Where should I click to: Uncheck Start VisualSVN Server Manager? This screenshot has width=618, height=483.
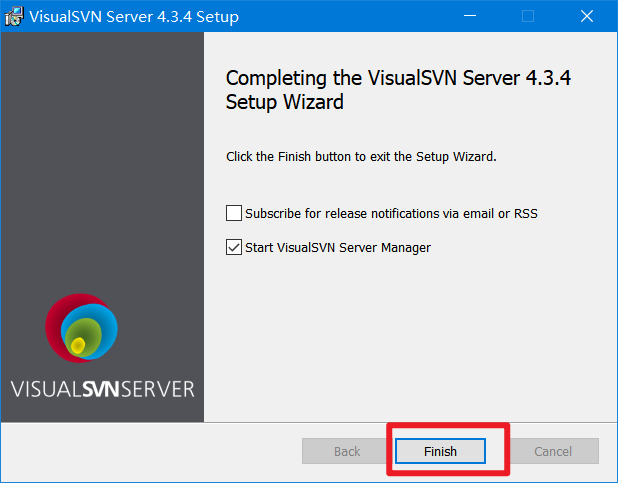(x=234, y=247)
